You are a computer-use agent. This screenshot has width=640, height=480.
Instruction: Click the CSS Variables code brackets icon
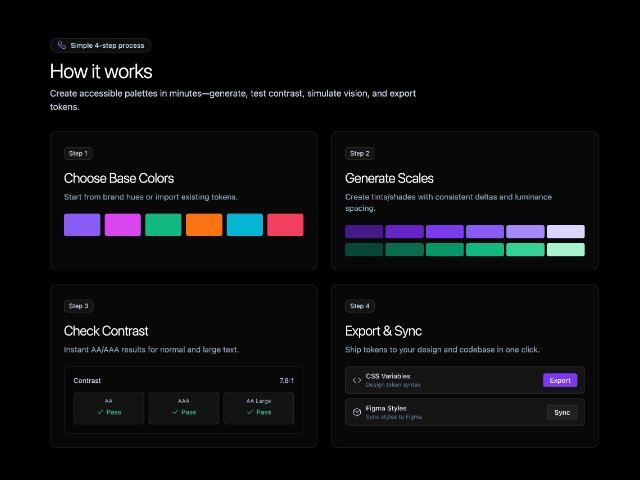pyautogui.click(x=356, y=380)
